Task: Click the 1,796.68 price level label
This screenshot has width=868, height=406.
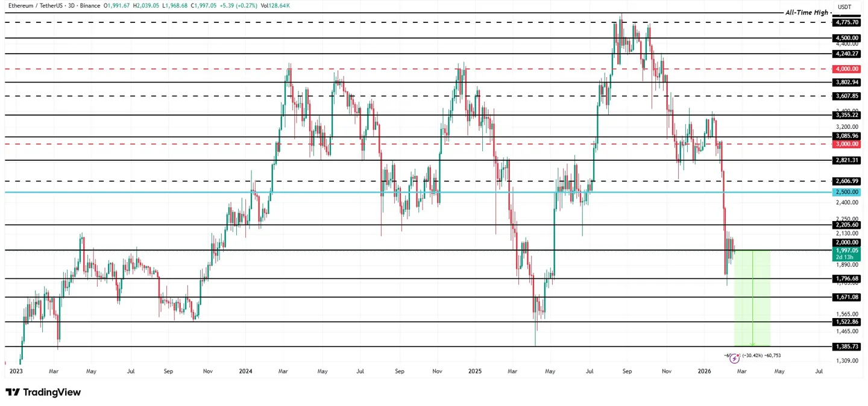Action: click(847, 279)
